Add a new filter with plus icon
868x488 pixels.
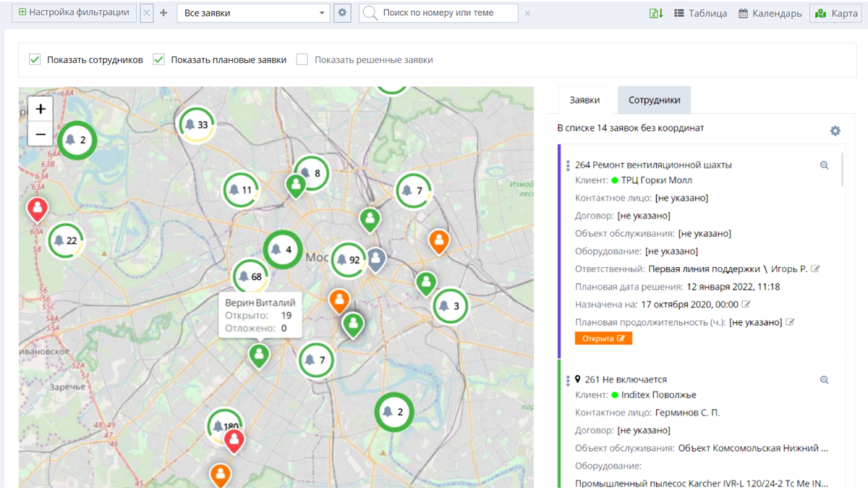click(163, 13)
